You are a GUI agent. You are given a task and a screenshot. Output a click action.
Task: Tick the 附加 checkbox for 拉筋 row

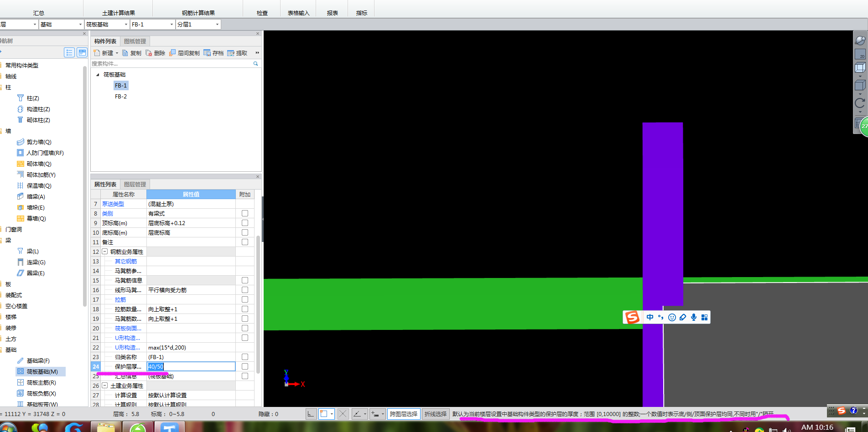[245, 299]
